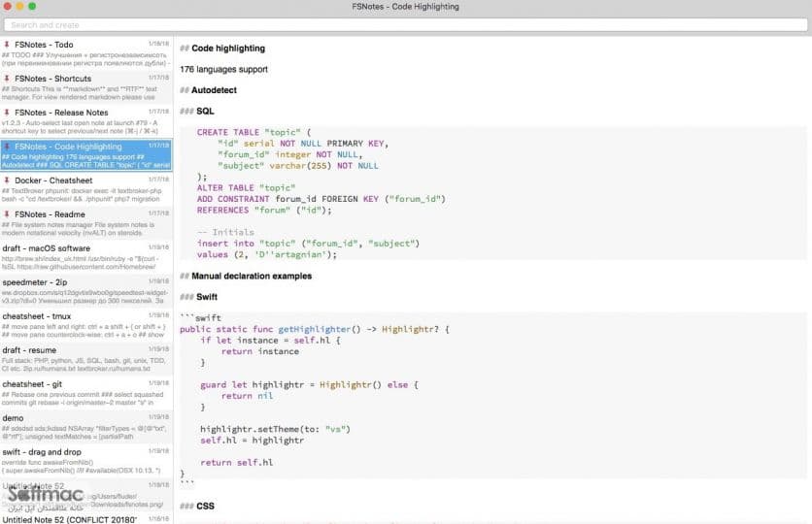Select the speedmeter - 2ip note

(x=86, y=291)
